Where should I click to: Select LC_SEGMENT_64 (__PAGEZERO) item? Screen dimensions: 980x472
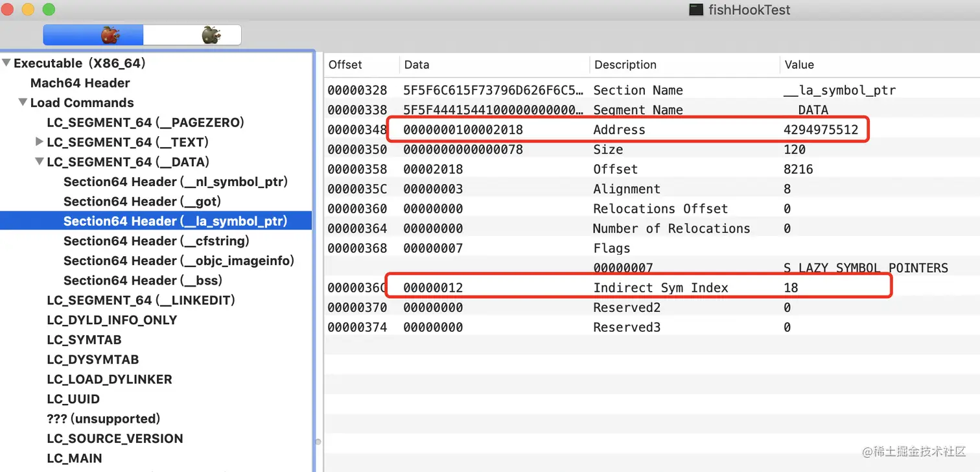pos(145,123)
